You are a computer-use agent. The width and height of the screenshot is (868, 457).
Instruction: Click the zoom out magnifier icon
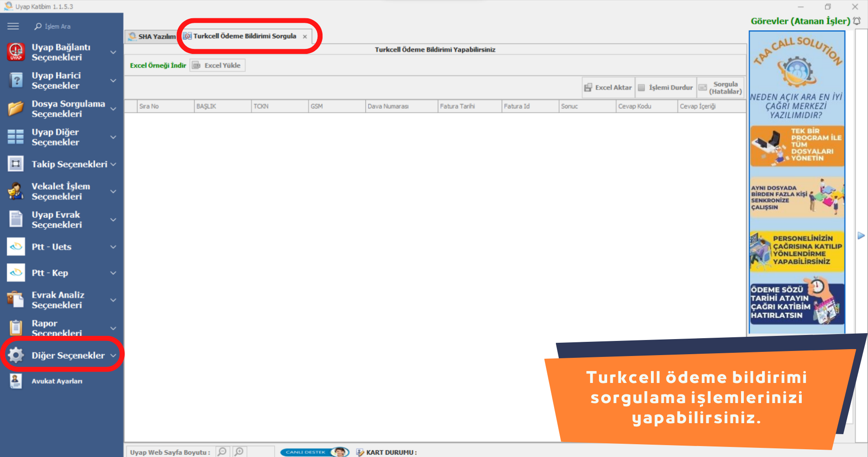(x=222, y=452)
